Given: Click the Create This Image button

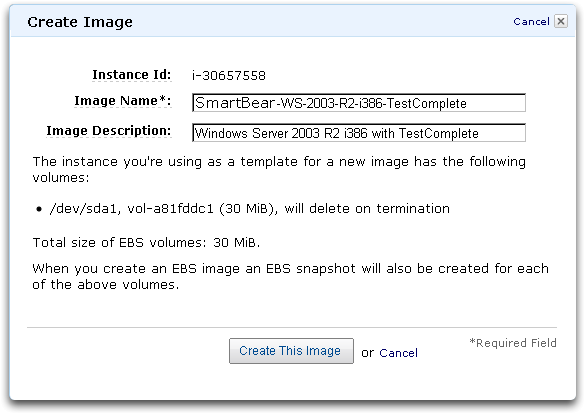Looking at the screenshot, I should (291, 351).
